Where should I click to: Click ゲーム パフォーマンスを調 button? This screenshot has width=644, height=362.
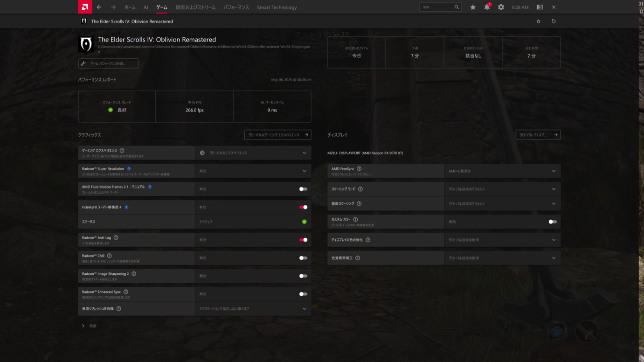(108, 63)
